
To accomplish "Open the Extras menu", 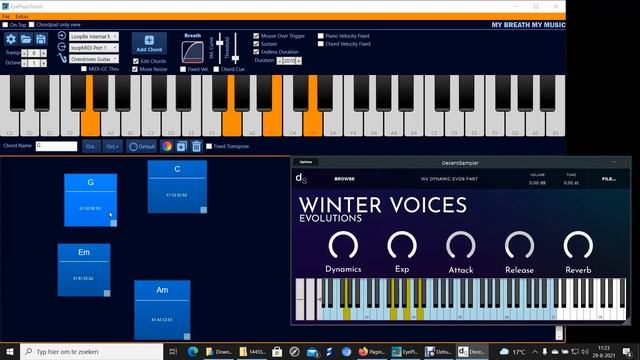I will (22, 17).
